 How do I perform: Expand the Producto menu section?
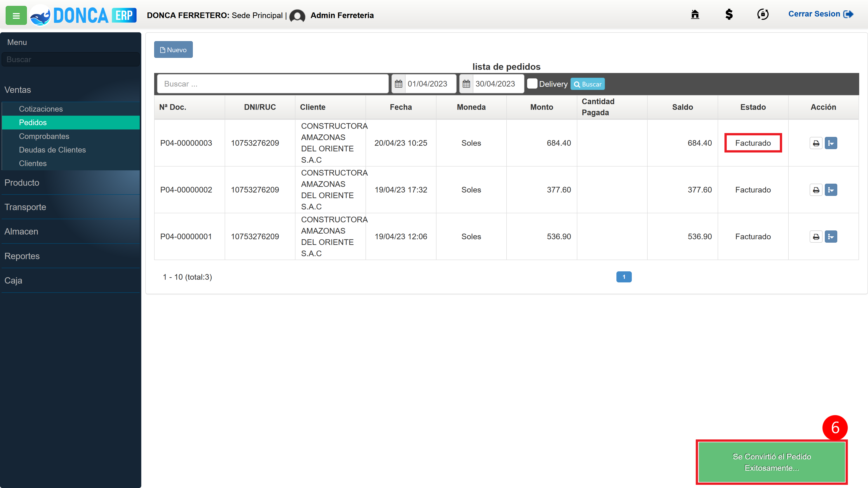(x=71, y=183)
